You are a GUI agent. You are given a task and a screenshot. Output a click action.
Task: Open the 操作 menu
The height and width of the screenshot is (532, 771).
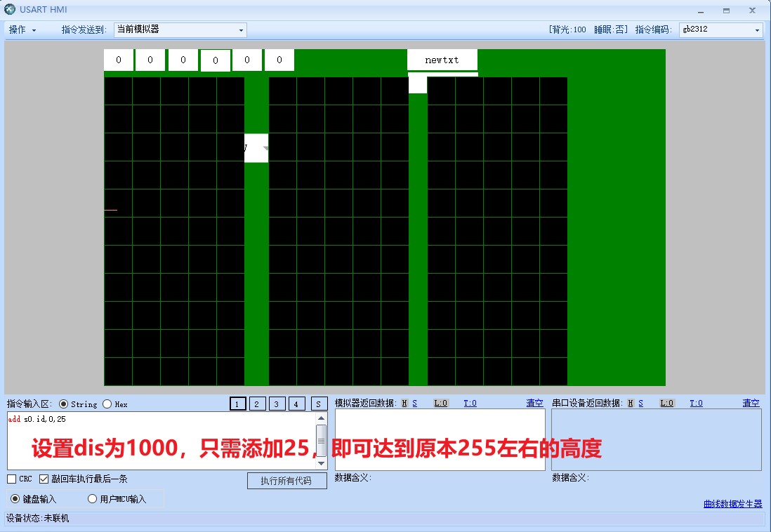(22, 30)
